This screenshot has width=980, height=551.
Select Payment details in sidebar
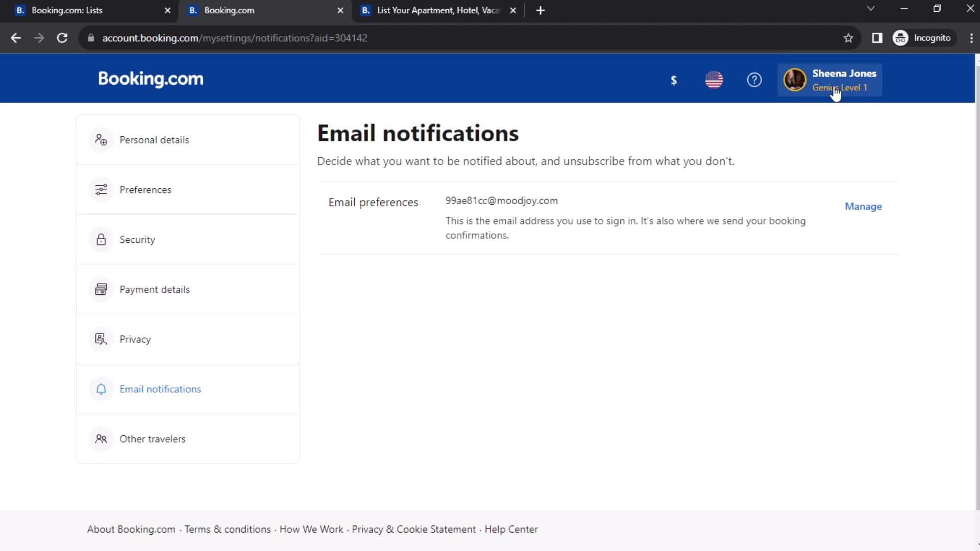pos(188,289)
